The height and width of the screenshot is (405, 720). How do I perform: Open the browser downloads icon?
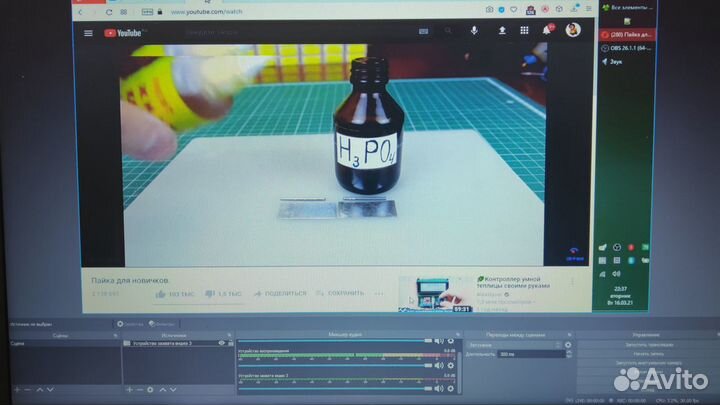click(574, 9)
